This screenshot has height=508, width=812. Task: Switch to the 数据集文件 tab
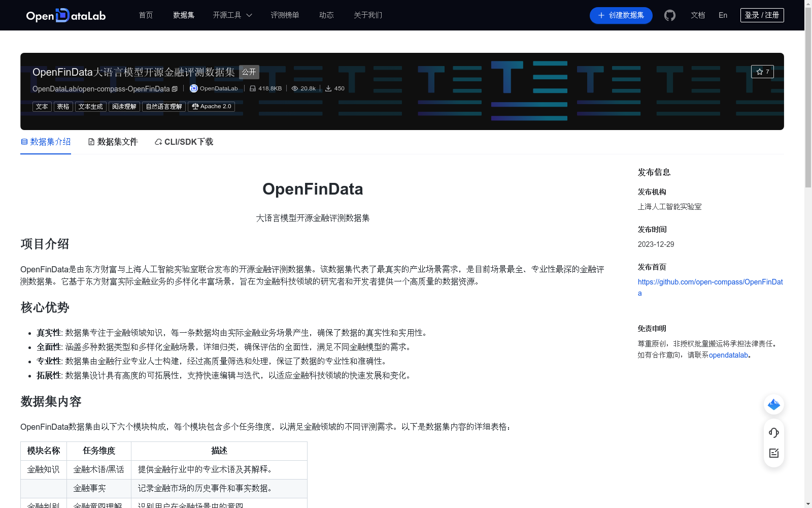(113, 142)
